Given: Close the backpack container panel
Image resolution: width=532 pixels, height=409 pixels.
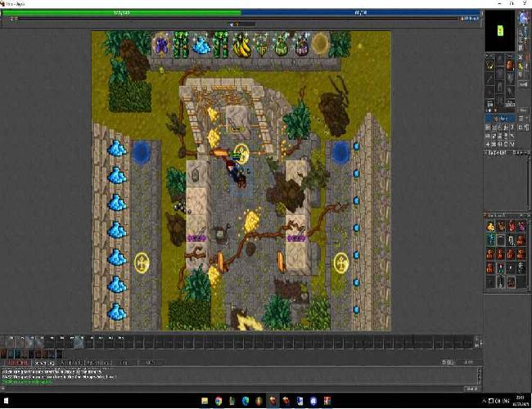Looking at the screenshot, I should (x=528, y=215).
